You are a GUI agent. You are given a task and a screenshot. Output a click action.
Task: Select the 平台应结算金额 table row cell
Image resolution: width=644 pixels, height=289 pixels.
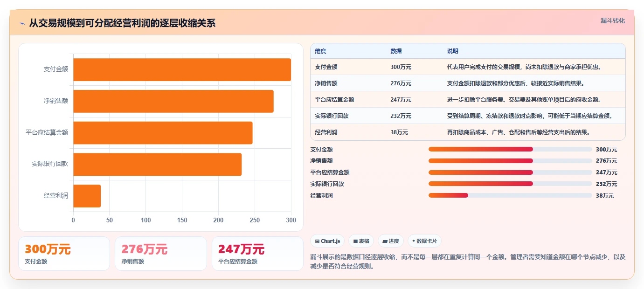[334, 100]
